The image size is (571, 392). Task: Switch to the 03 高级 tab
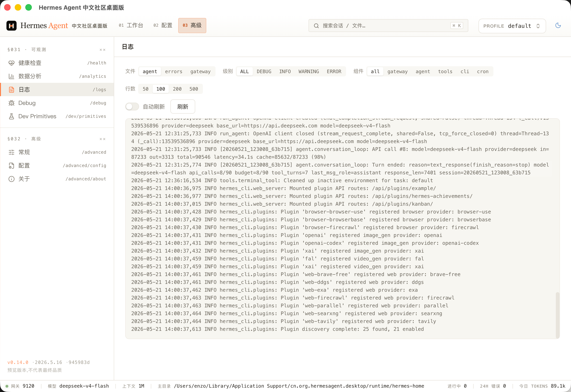(x=192, y=26)
